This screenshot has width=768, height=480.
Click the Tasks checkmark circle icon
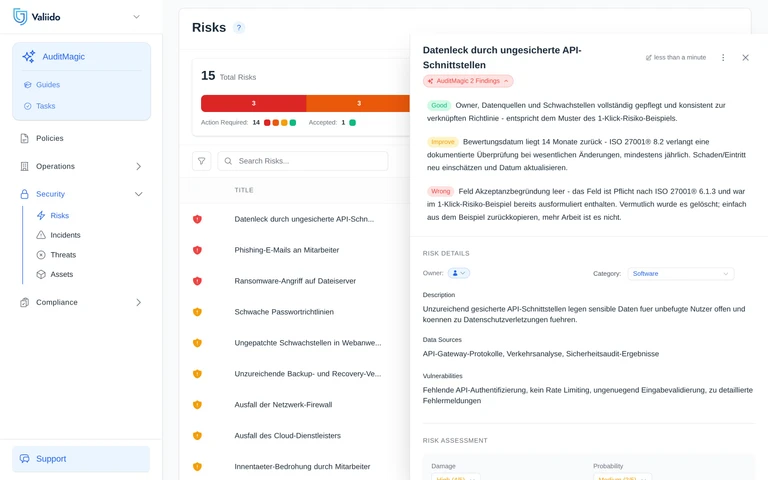[x=27, y=106]
